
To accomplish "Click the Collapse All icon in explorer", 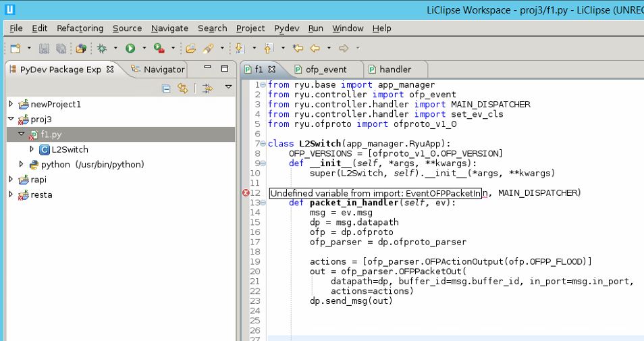I will pyautogui.click(x=166, y=88).
